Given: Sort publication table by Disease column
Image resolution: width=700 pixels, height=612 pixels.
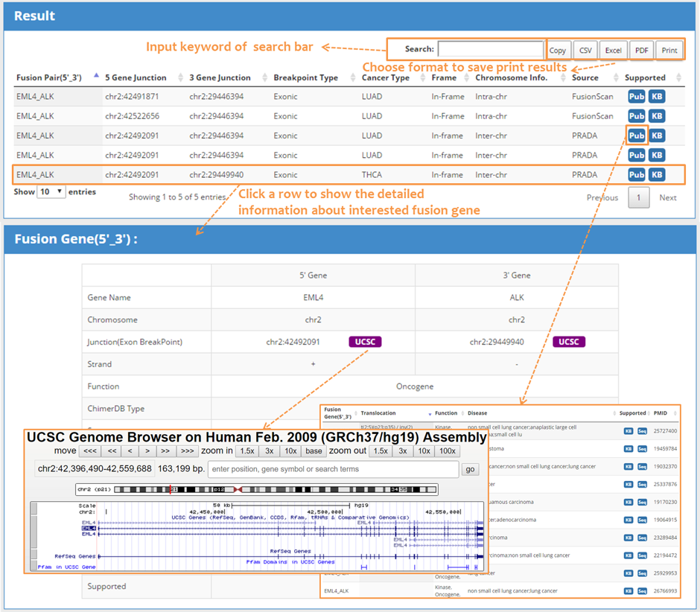Looking at the screenshot, I should click(541, 413).
